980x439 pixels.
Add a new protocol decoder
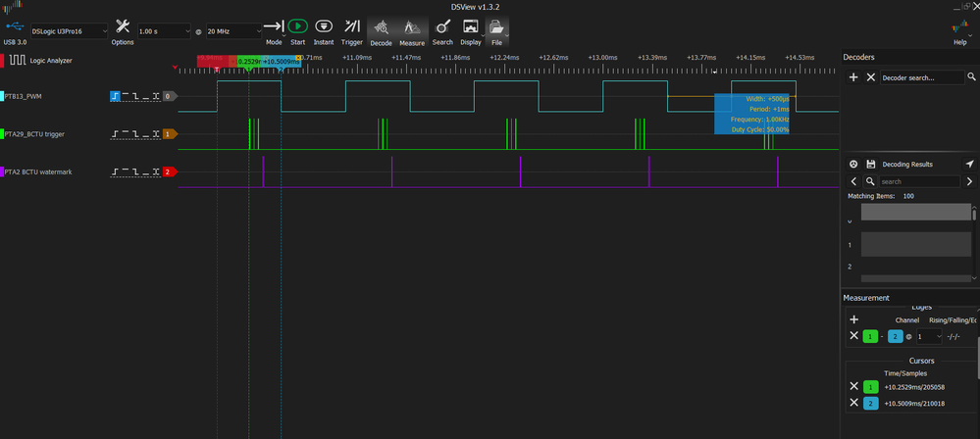853,77
